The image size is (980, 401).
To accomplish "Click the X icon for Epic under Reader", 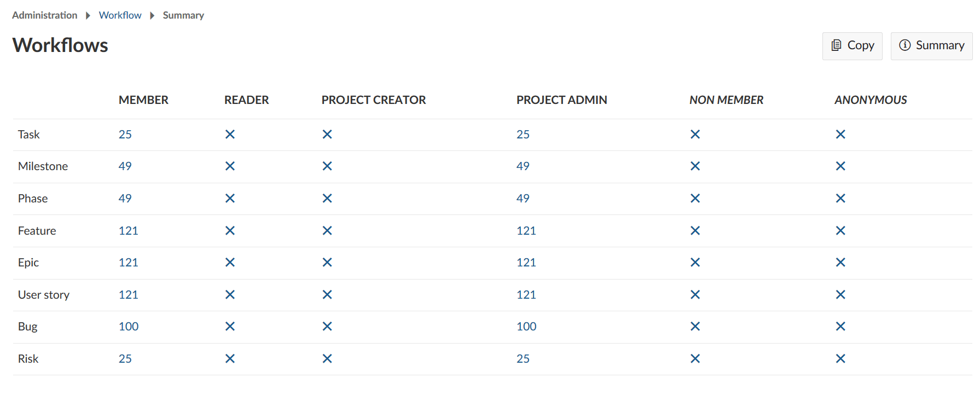I will point(230,263).
